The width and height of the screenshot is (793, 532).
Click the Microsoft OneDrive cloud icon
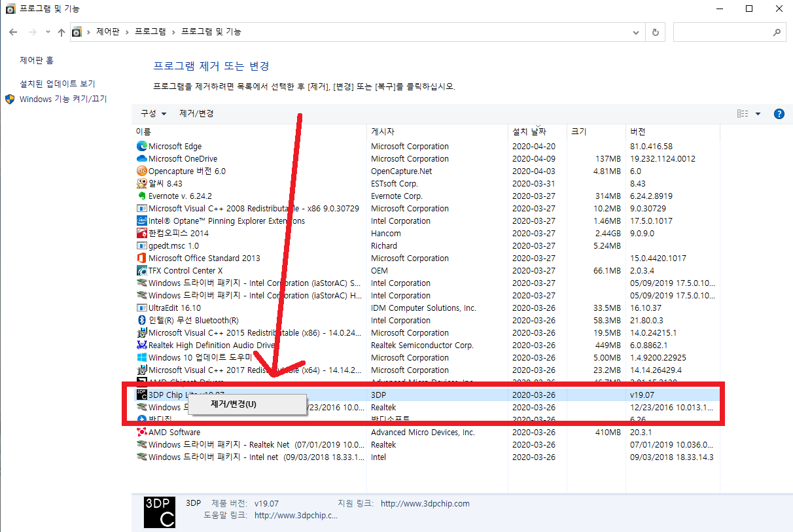click(x=142, y=159)
